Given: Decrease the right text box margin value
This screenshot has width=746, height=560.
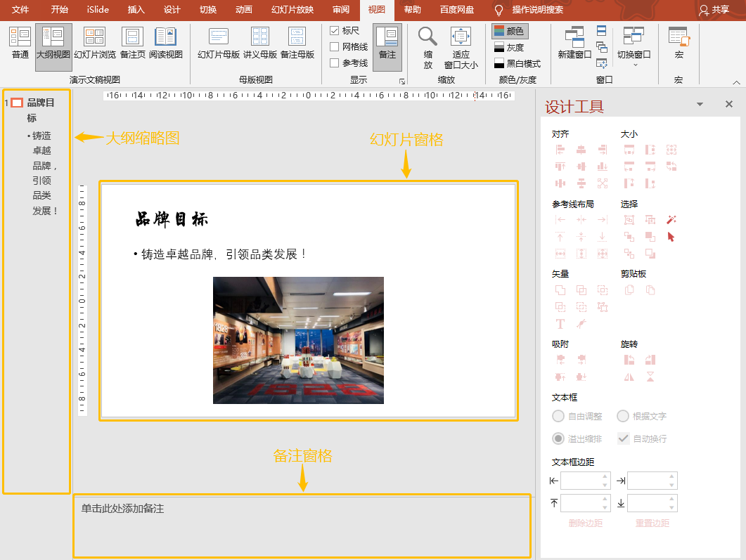Looking at the screenshot, I should point(671,485).
